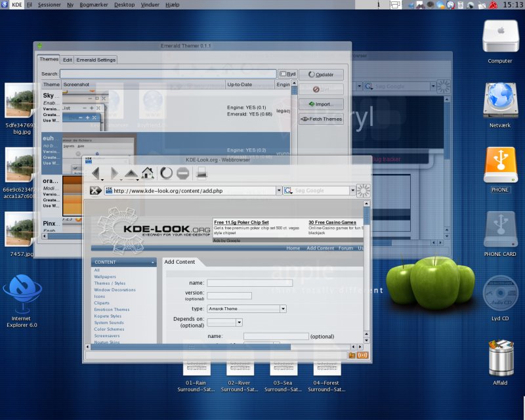The width and height of the screenshot is (525, 420).
Task: Click the name field under Add Content
Action: tap(250, 283)
